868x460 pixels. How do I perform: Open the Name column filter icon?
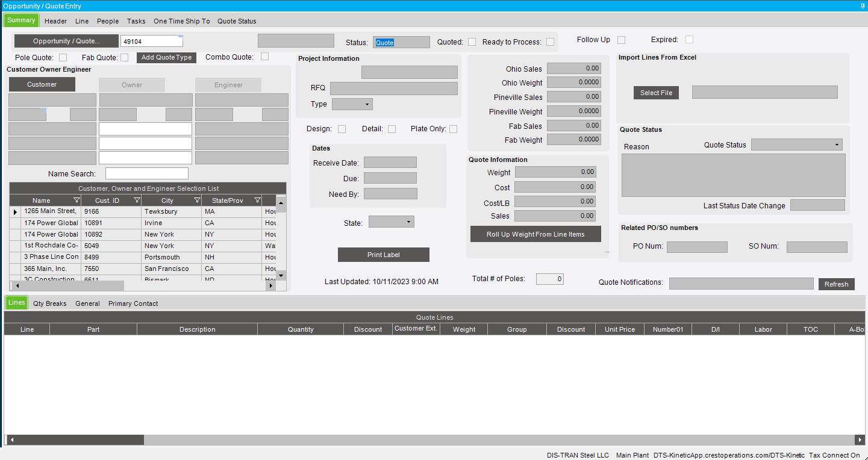point(76,200)
